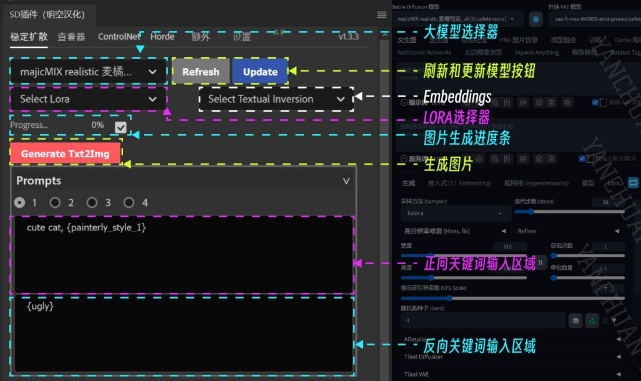Image resolution: width=641 pixels, height=381 pixels.
Task: Open the WebUI Inpaint Anything tab
Action: [537, 52]
